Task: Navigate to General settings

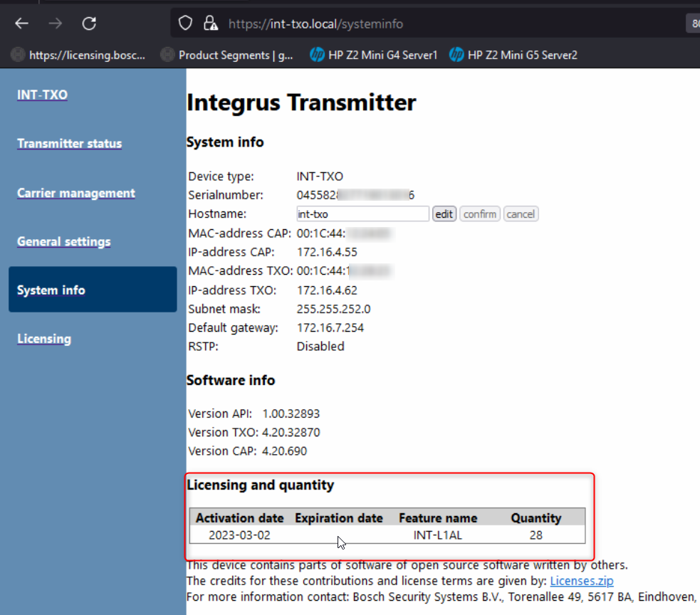Action: (x=64, y=241)
